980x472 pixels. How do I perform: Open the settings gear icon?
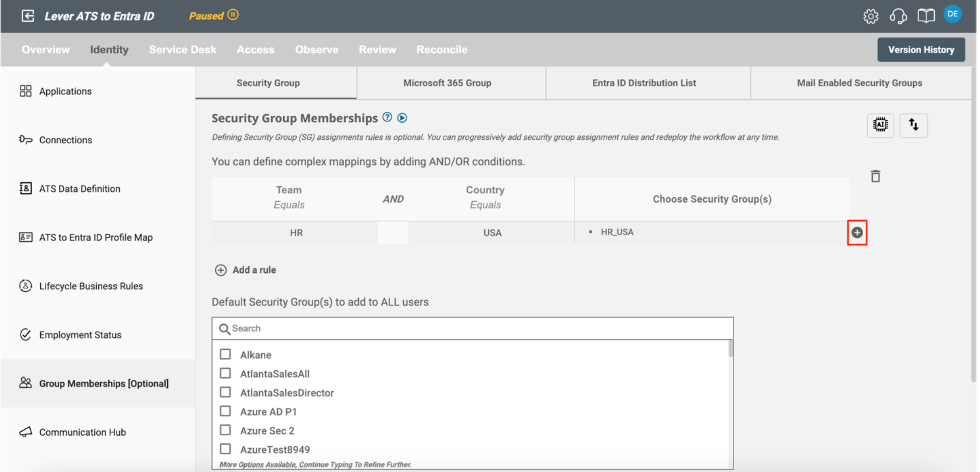[870, 16]
